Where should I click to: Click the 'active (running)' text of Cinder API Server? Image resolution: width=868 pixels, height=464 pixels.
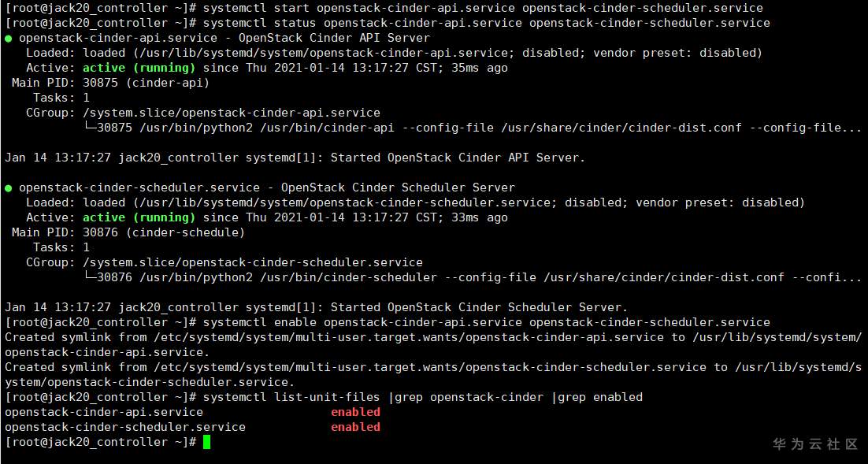pos(139,68)
